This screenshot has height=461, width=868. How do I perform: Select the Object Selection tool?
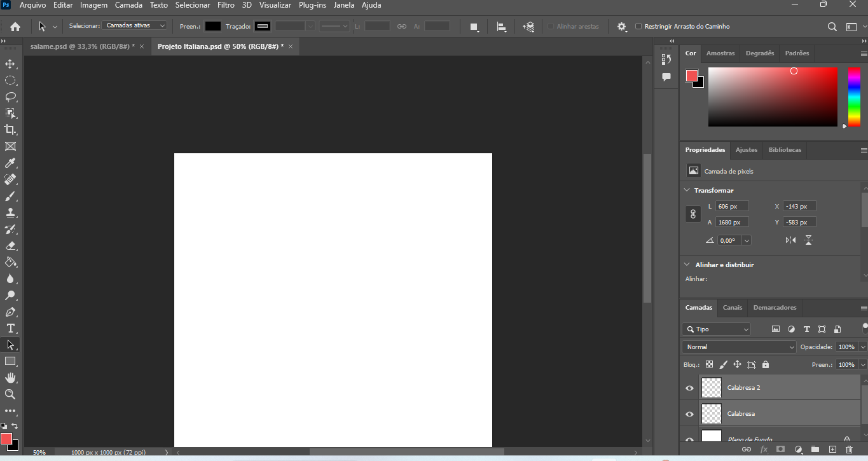pos(10,113)
